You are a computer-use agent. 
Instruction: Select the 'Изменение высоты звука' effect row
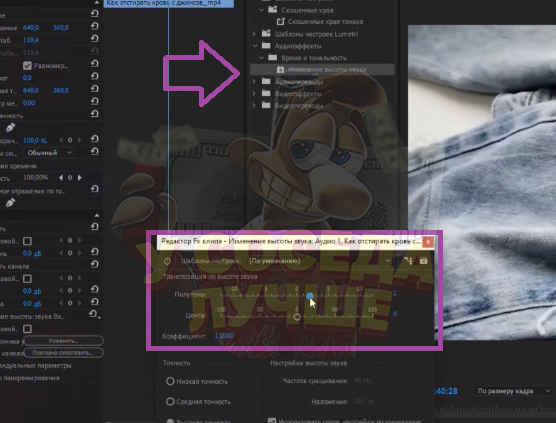(322, 69)
